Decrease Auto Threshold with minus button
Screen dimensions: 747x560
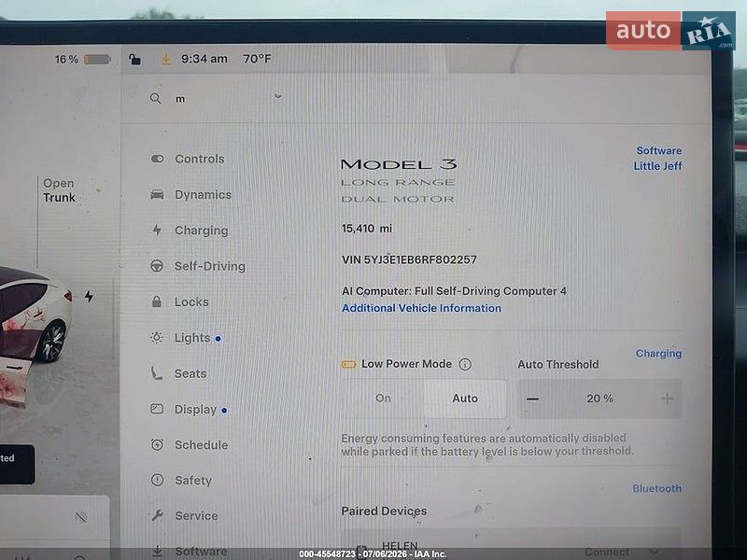pyautogui.click(x=532, y=399)
